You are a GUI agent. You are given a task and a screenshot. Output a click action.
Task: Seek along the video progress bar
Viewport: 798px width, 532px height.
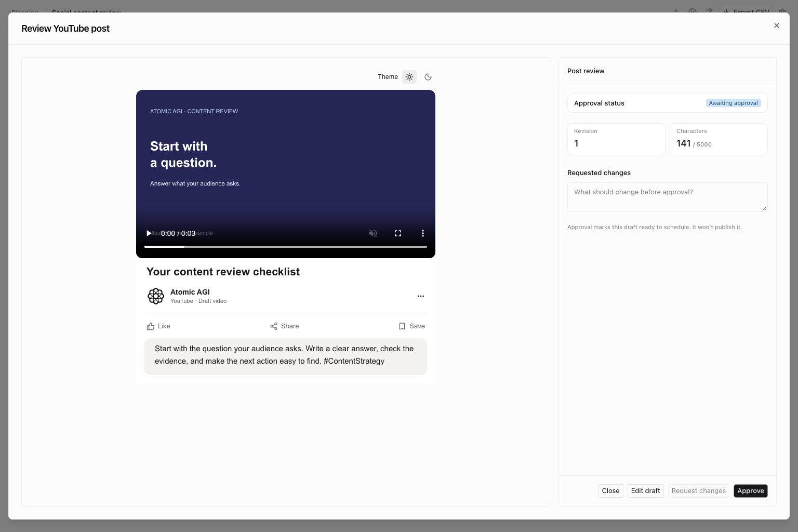click(x=286, y=247)
